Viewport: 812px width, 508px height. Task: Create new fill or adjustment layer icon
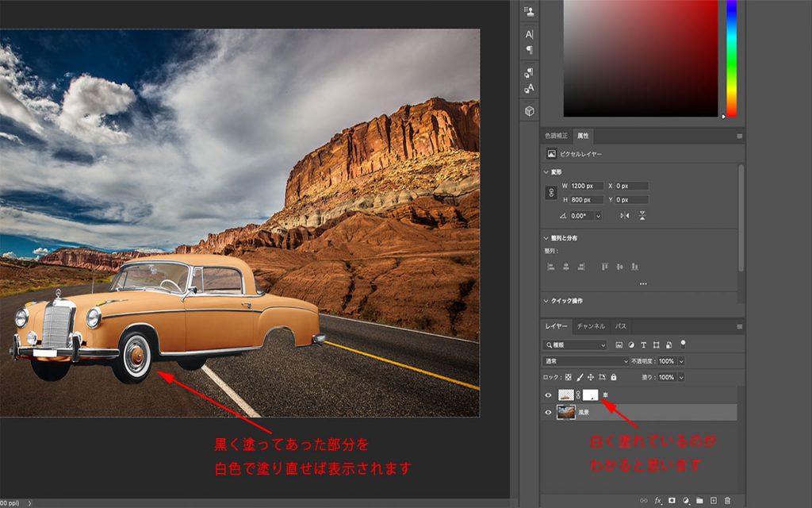(x=686, y=501)
